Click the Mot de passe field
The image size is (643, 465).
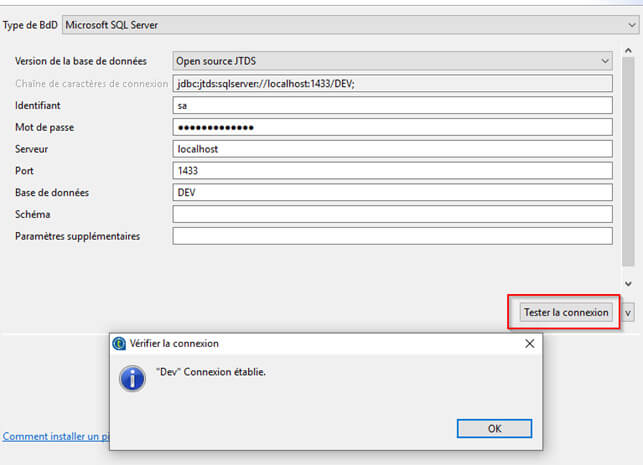[392, 127]
